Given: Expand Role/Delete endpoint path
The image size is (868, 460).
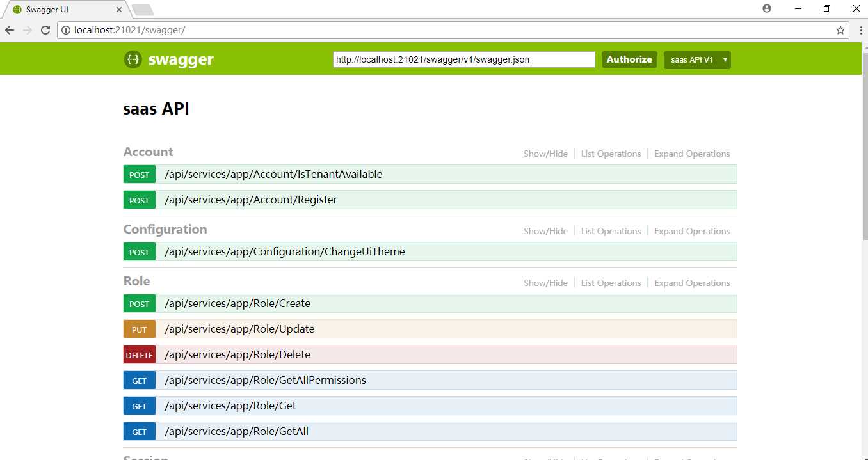Looking at the screenshot, I should click(237, 354).
